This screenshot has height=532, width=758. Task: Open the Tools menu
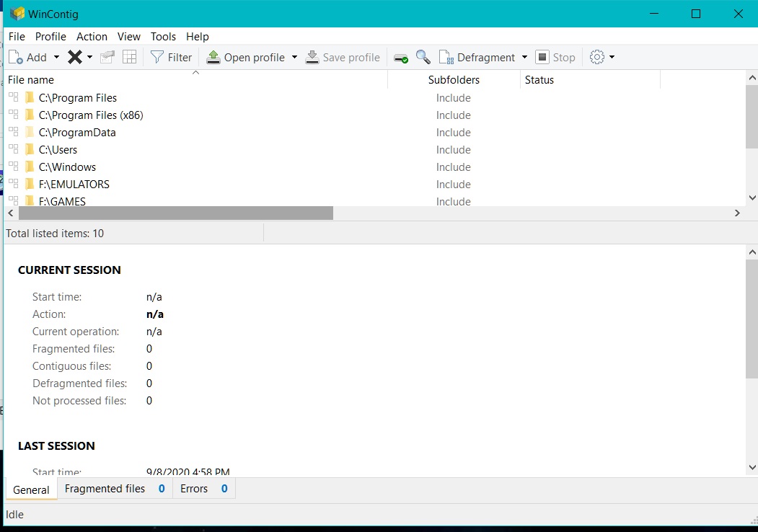point(163,36)
